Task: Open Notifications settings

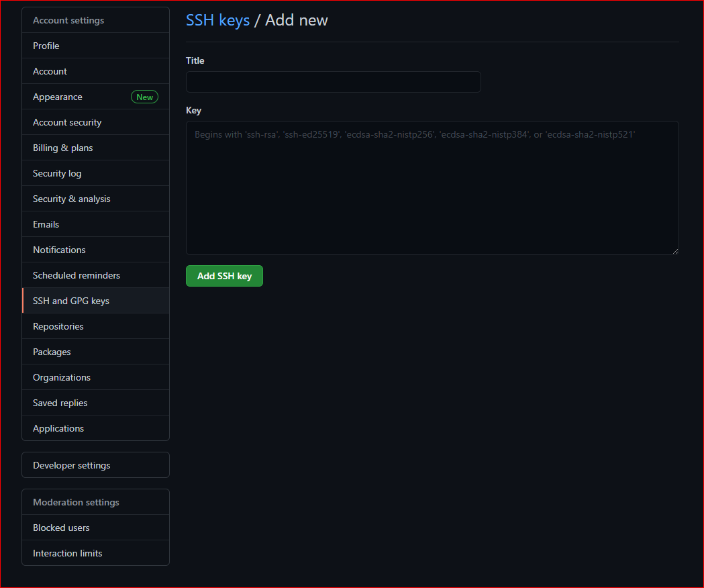Action: 59,250
